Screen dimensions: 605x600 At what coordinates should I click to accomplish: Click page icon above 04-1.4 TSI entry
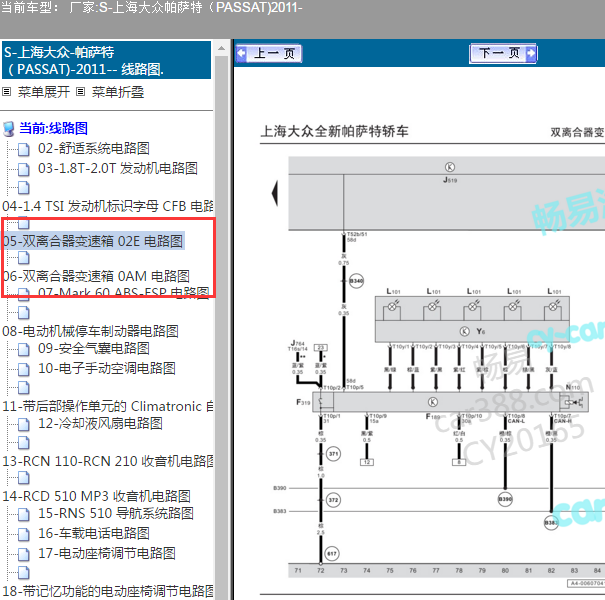(x=24, y=188)
